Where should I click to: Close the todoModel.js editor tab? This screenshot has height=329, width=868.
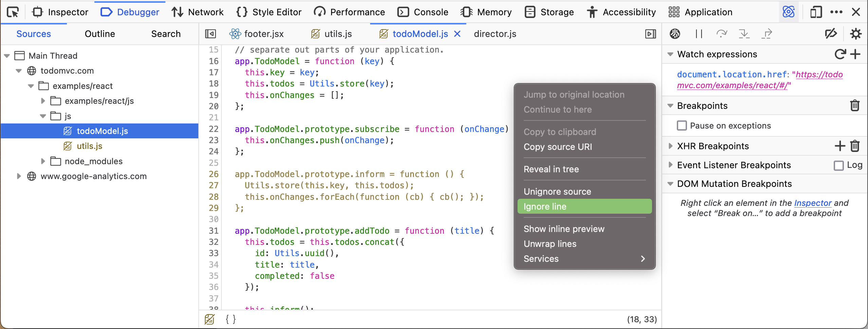(457, 34)
